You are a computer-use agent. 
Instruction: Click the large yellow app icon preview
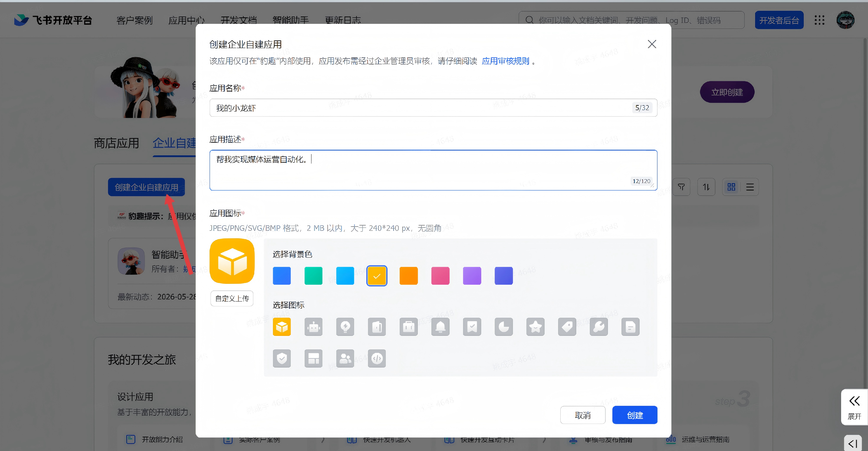[232, 261]
